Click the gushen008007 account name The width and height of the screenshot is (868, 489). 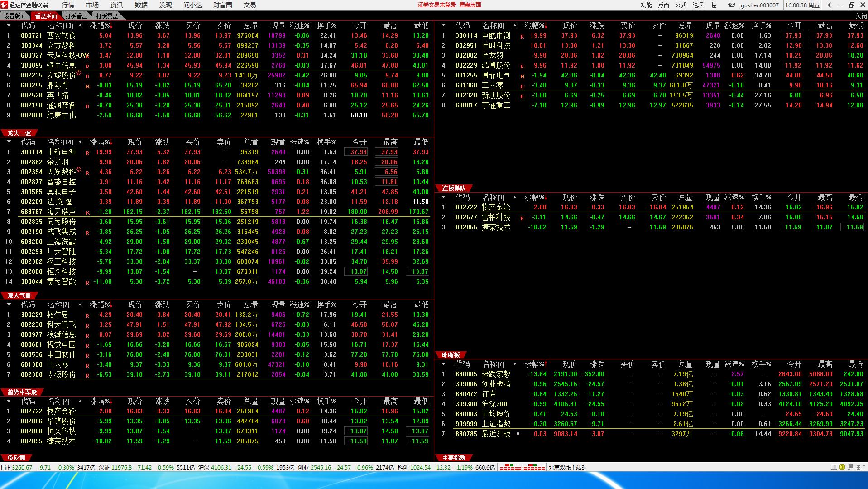point(760,5)
